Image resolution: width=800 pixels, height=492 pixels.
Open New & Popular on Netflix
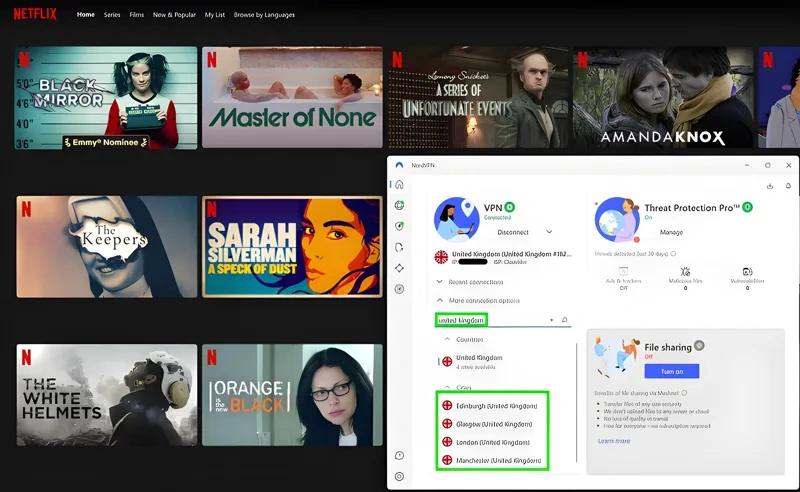point(174,15)
